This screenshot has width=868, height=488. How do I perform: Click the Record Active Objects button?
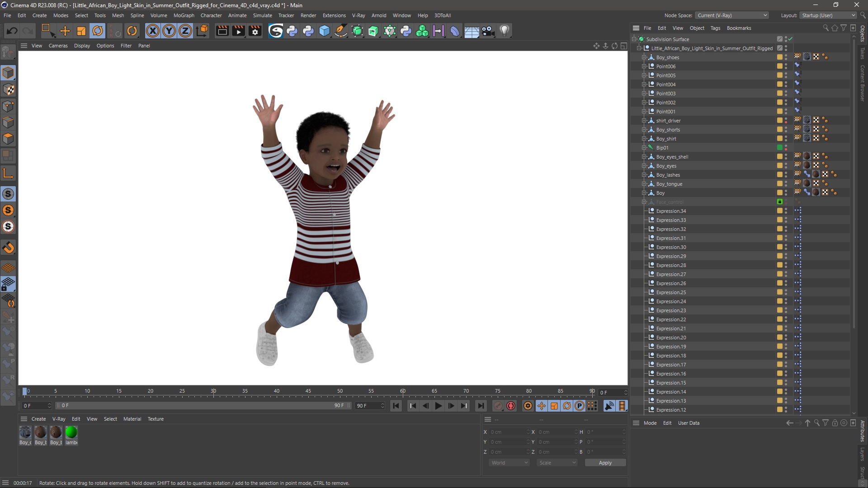pos(498,406)
